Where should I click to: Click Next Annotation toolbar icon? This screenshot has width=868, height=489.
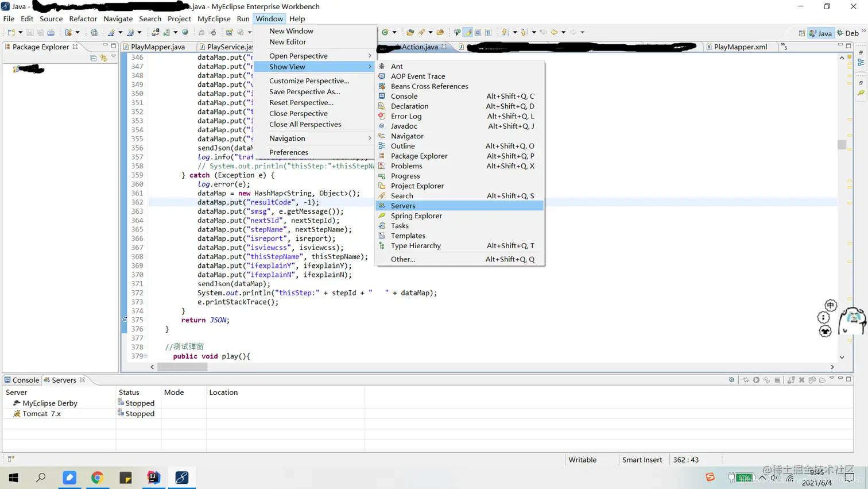tap(505, 32)
